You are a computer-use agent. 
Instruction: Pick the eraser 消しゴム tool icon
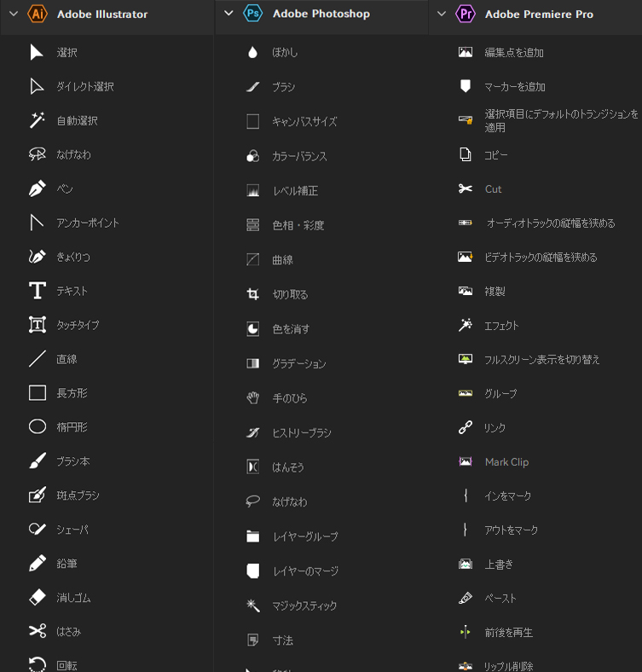pos(38,597)
